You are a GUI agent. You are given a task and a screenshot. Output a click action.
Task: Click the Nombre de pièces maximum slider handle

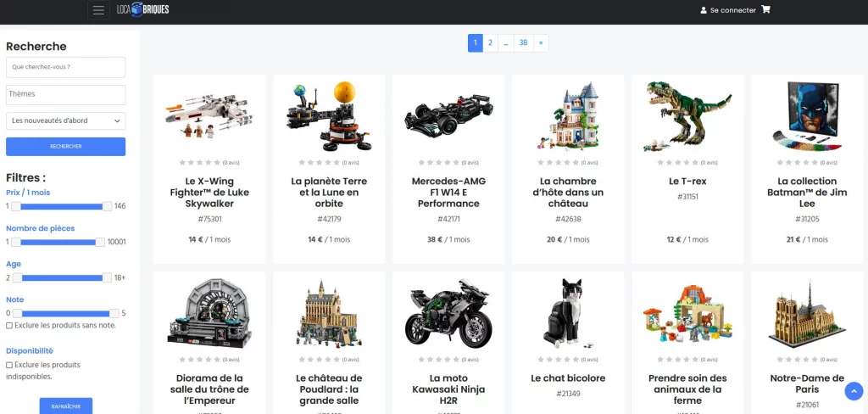coord(100,242)
